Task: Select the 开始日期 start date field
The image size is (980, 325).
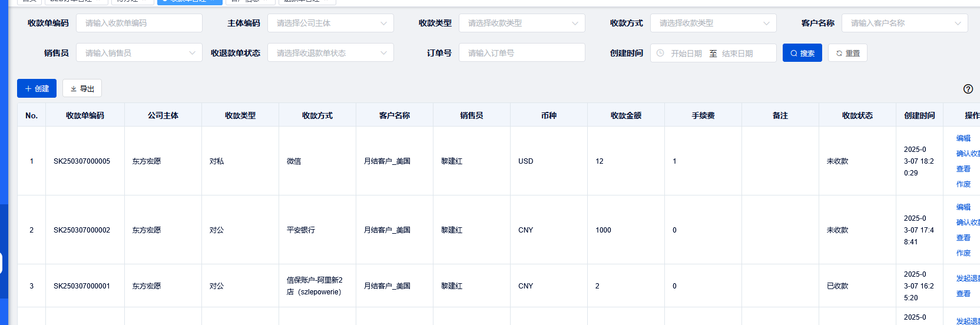Action: [x=686, y=54]
